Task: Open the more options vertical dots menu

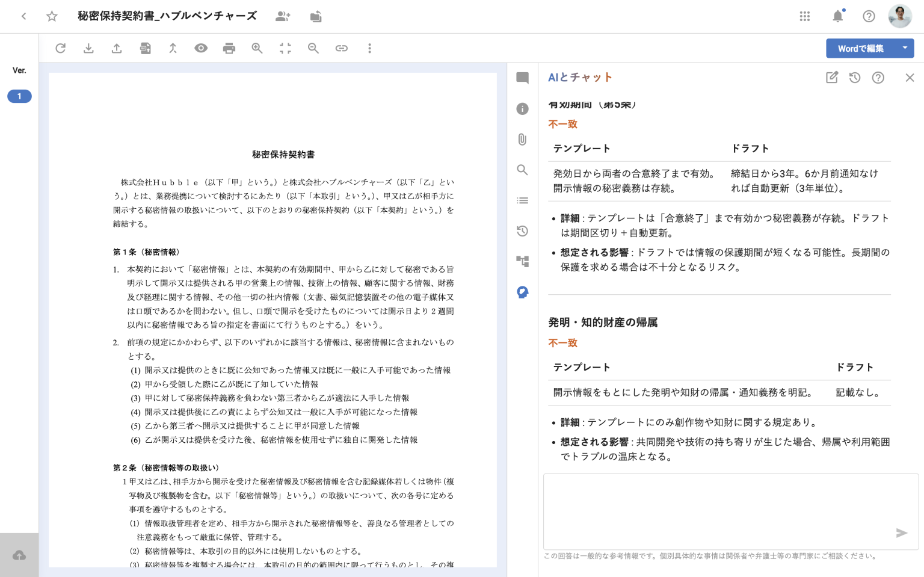Action: pos(369,48)
